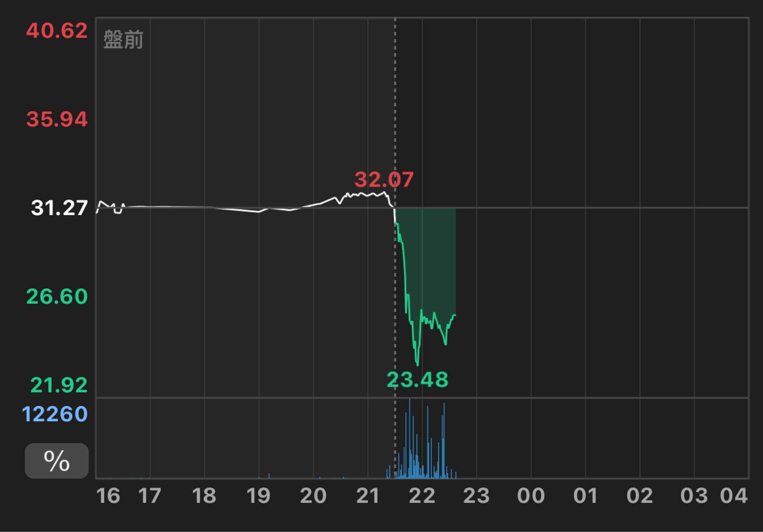Click the 26.60 price axis label
The width and height of the screenshot is (763, 532).
coord(57,297)
